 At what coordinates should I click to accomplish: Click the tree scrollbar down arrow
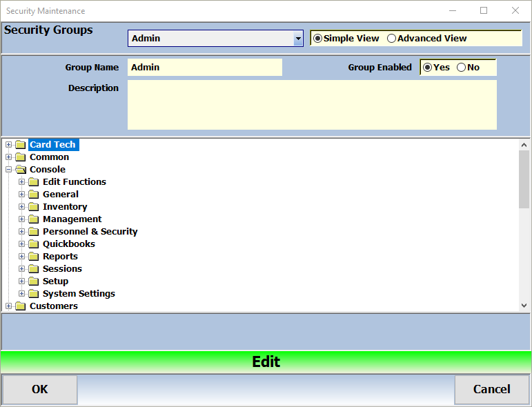524,305
